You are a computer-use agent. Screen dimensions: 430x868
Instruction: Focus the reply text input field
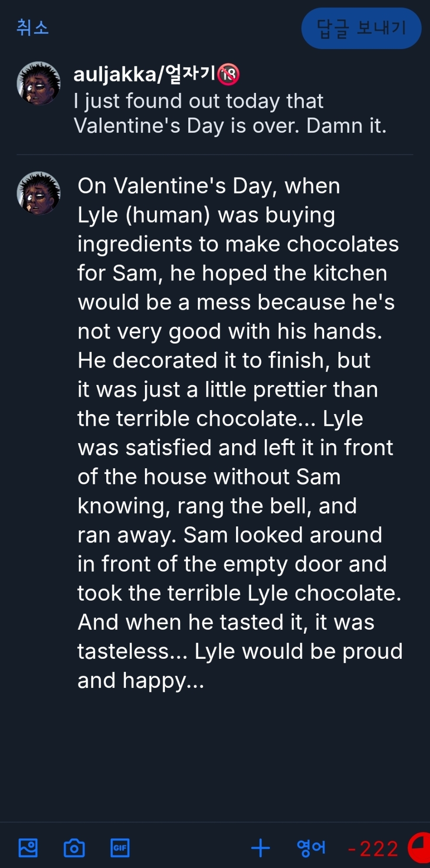click(239, 433)
